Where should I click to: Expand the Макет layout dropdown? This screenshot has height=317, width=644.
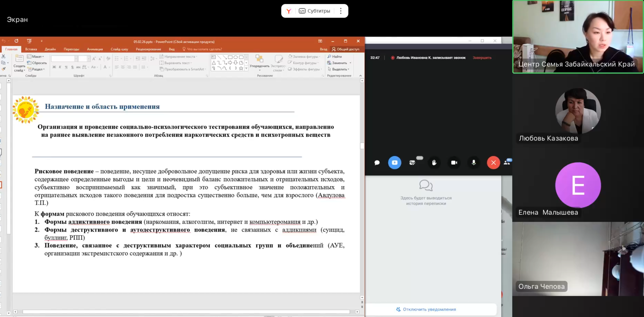[36, 57]
